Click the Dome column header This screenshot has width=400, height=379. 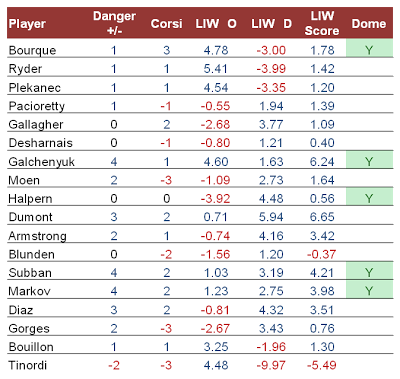click(369, 24)
